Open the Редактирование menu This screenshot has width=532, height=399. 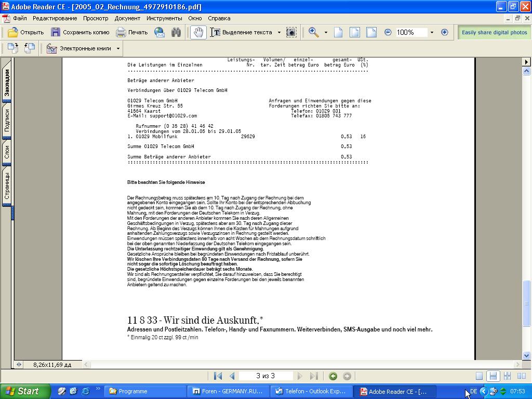click(x=55, y=18)
